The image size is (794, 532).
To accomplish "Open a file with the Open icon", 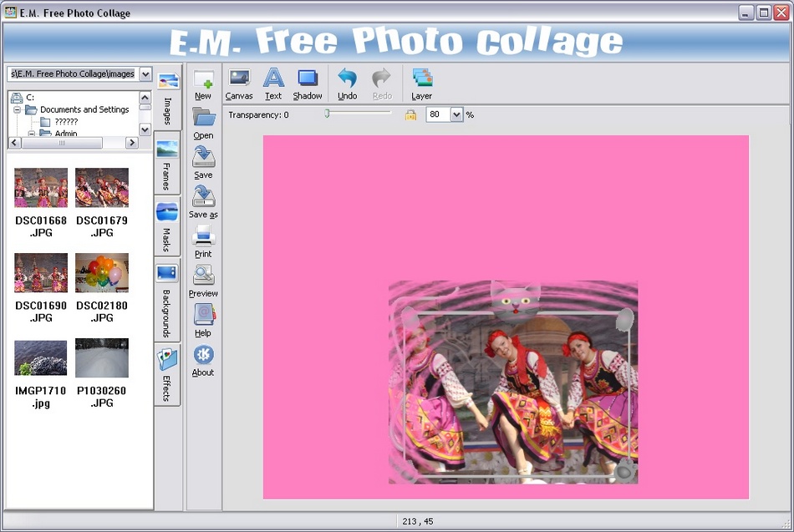I will pyautogui.click(x=204, y=117).
